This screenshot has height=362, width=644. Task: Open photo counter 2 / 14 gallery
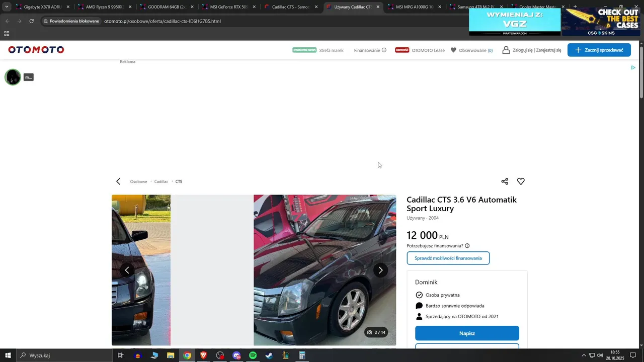376,332
